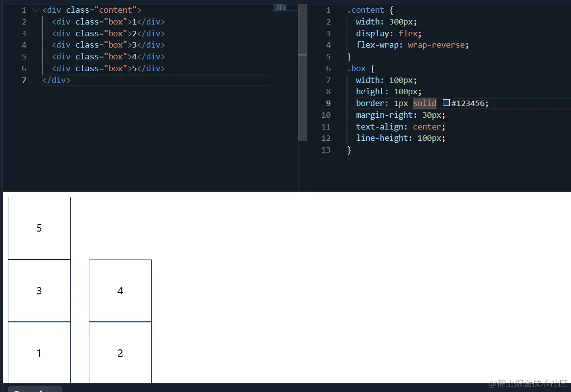Click line number 7 in HTML gutter

(24, 80)
